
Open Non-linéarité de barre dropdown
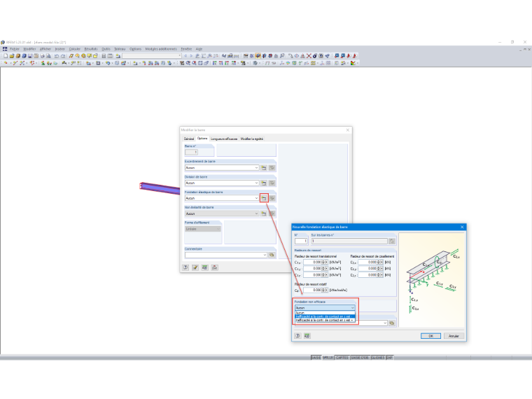[x=222, y=213]
